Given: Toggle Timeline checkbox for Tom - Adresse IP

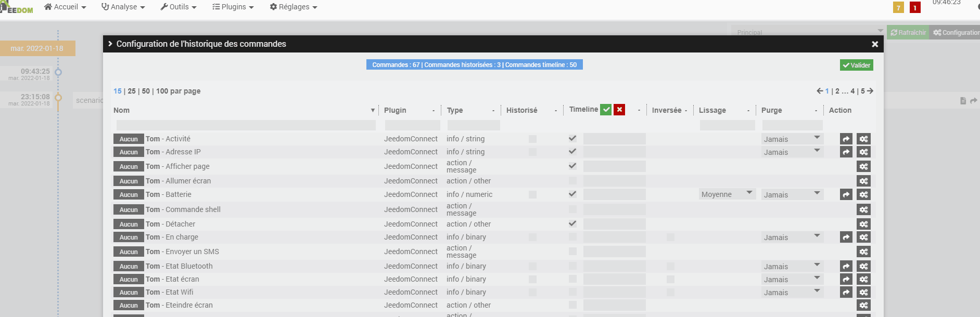Looking at the screenshot, I should click(572, 151).
